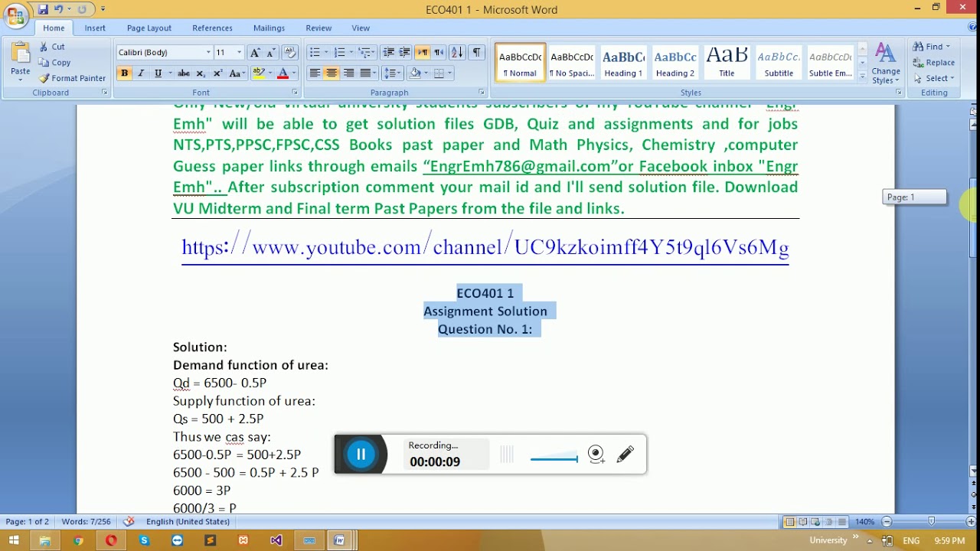This screenshot has height=551, width=980.
Task: Open the Page Layout tab
Action: (149, 28)
